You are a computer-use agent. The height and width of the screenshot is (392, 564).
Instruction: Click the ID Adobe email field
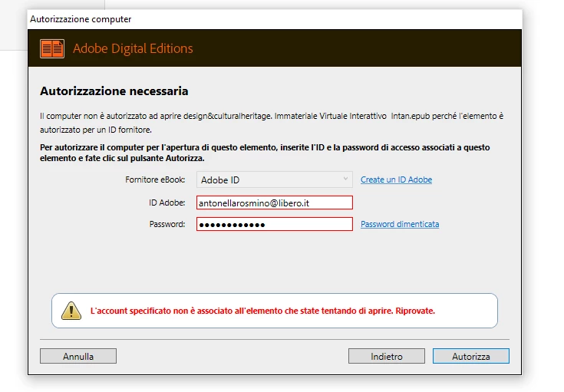point(275,203)
